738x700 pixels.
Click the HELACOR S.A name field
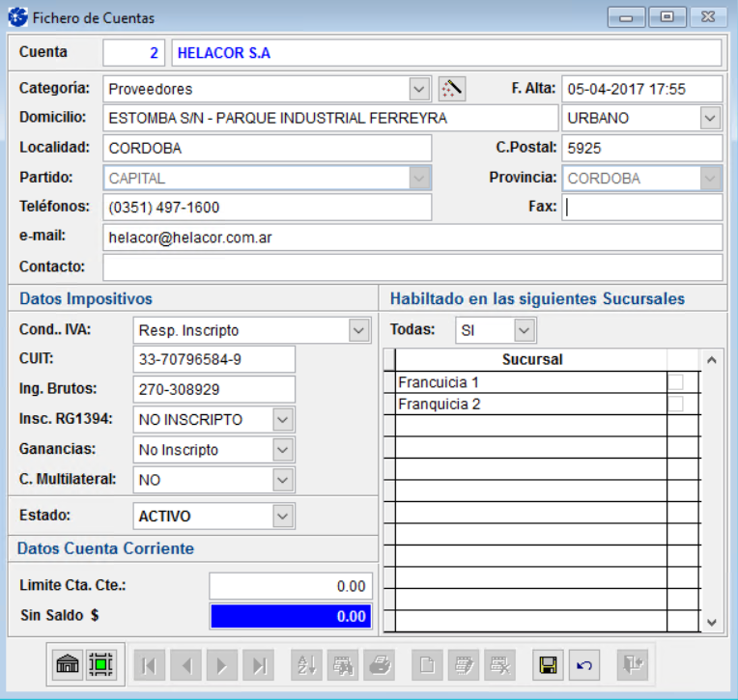click(x=446, y=53)
